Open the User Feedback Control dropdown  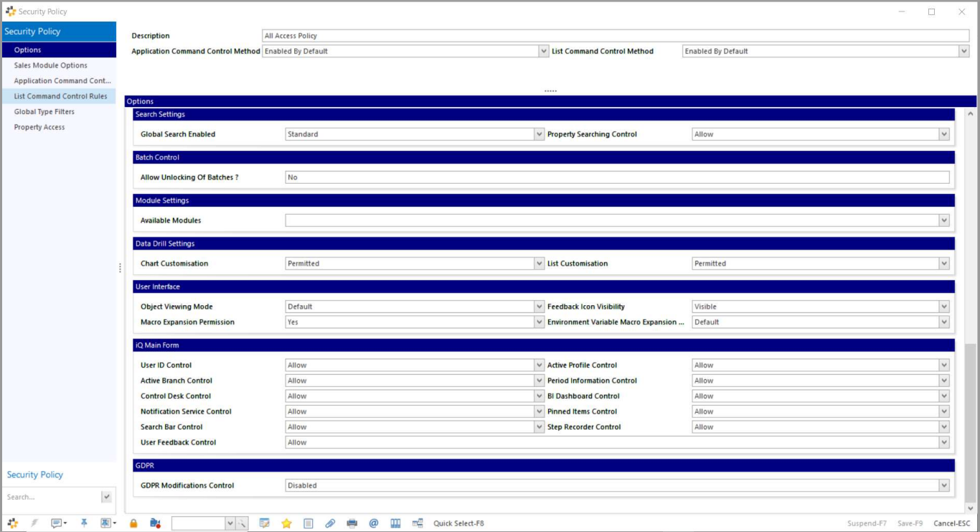pyautogui.click(x=944, y=442)
